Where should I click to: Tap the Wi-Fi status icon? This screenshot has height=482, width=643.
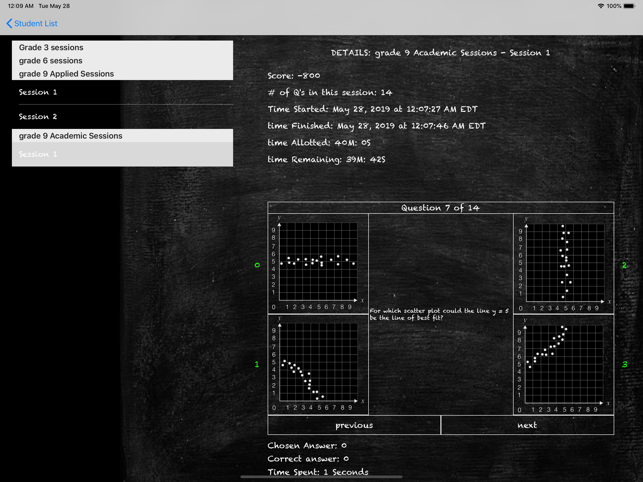coord(601,6)
